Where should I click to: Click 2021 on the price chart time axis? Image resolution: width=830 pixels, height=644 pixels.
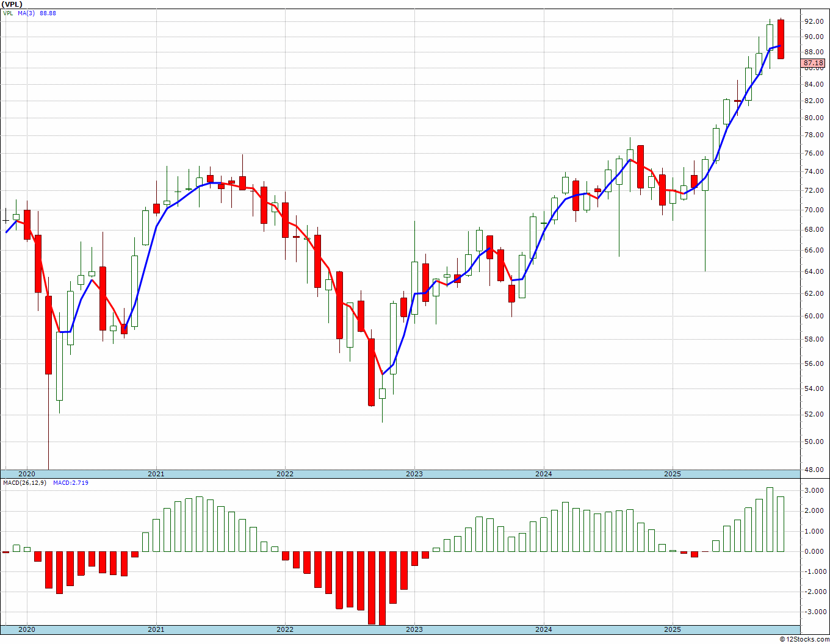(x=156, y=474)
